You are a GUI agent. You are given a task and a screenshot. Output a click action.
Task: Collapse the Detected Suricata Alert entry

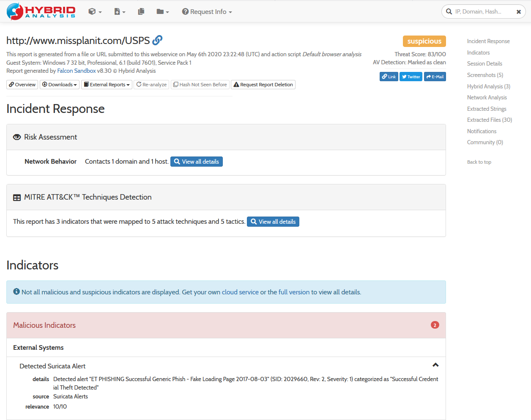point(435,365)
